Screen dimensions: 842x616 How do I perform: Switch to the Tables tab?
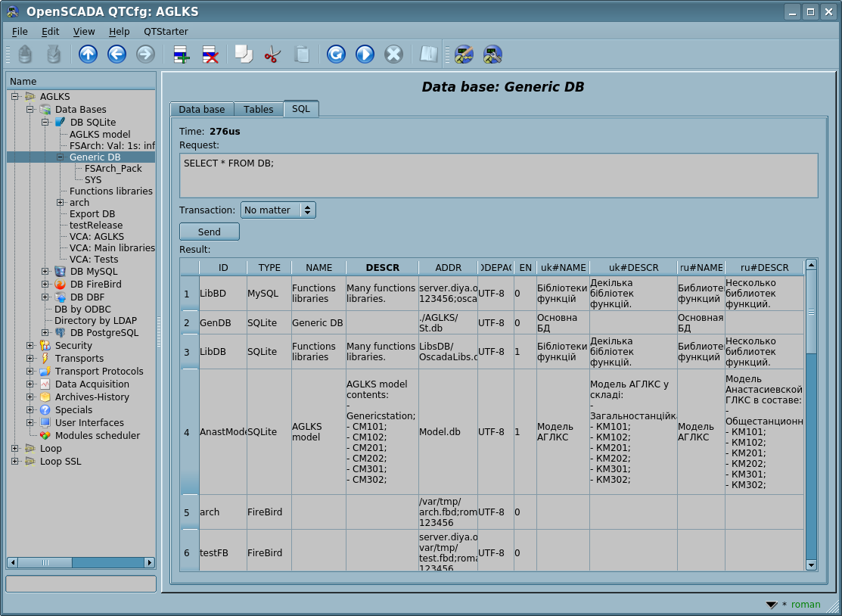pyautogui.click(x=259, y=110)
